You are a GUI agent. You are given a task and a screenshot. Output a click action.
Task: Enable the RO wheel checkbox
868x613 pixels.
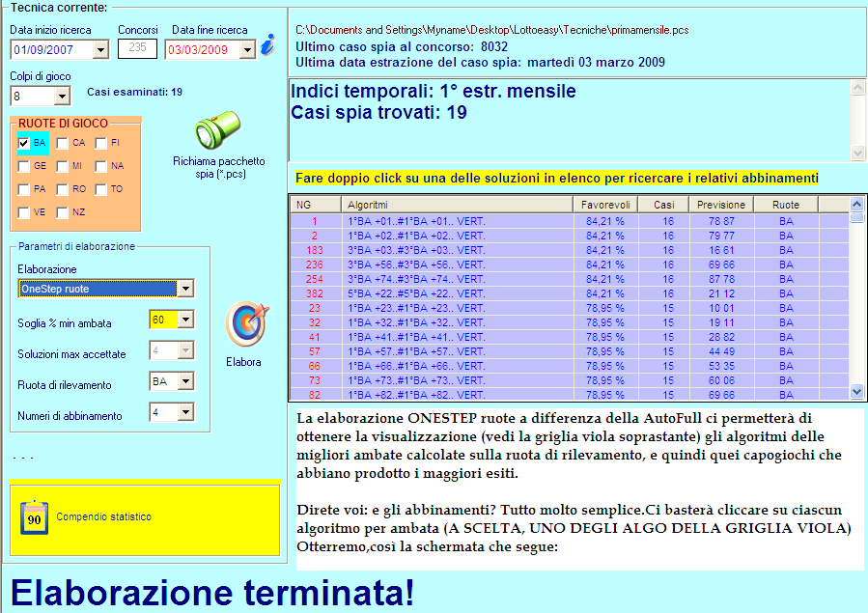click(x=63, y=189)
